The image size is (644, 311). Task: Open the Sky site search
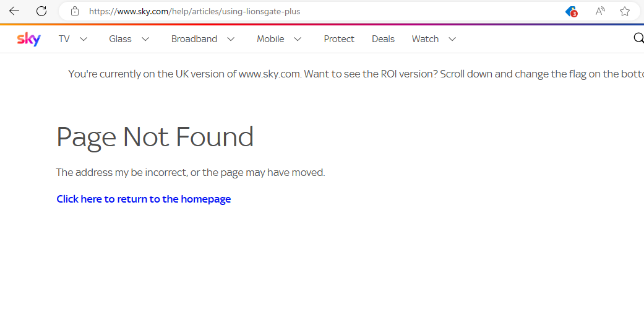(x=638, y=38)
